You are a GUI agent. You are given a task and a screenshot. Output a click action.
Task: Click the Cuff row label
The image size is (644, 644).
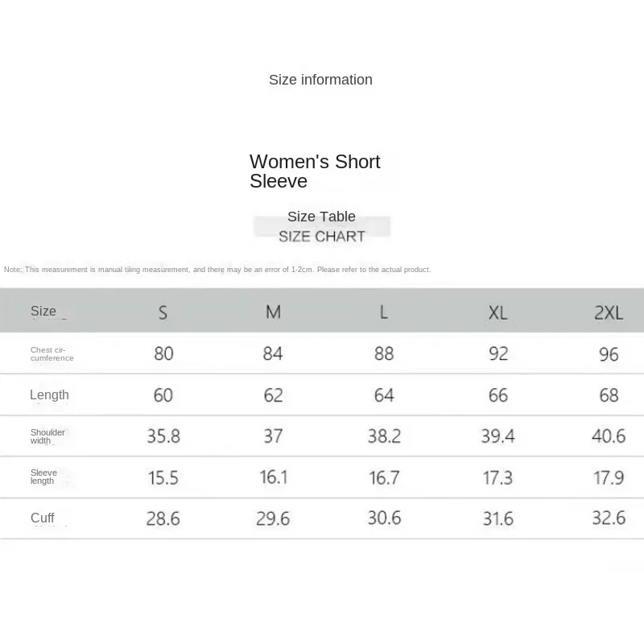pyautogui.click(x=43, y=518)
